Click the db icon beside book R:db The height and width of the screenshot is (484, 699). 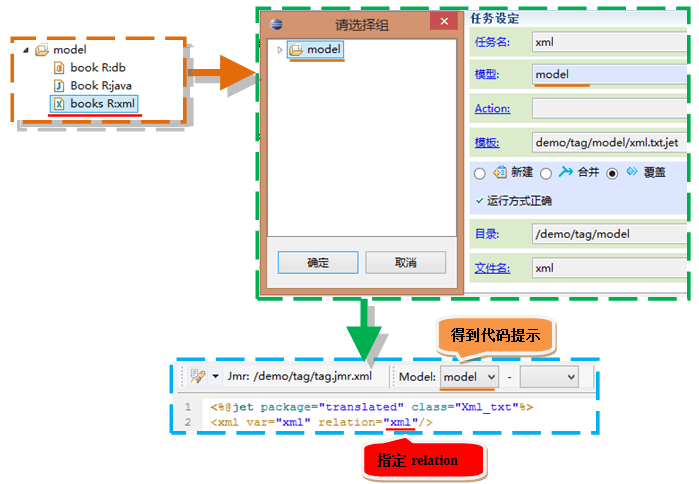(x=59, y=68)
